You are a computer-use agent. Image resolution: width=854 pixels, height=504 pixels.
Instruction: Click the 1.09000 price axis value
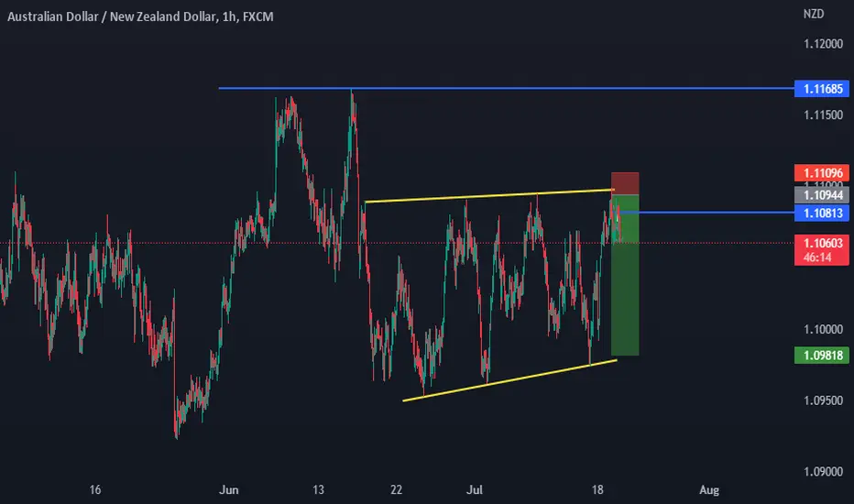pos(823,472)
